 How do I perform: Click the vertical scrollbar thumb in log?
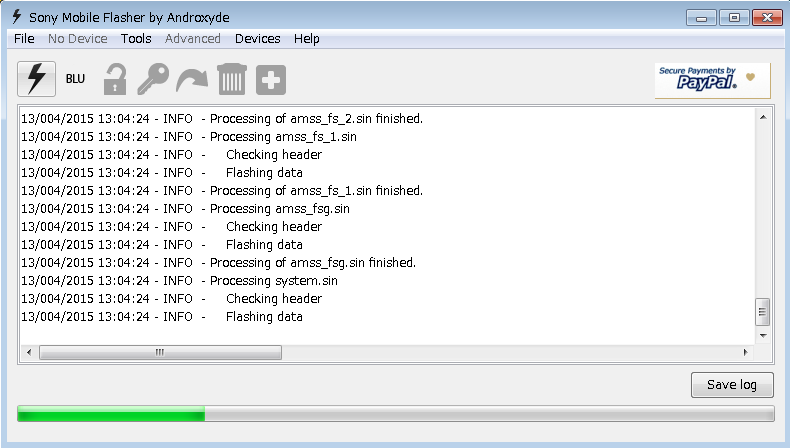tap(763, 312)
